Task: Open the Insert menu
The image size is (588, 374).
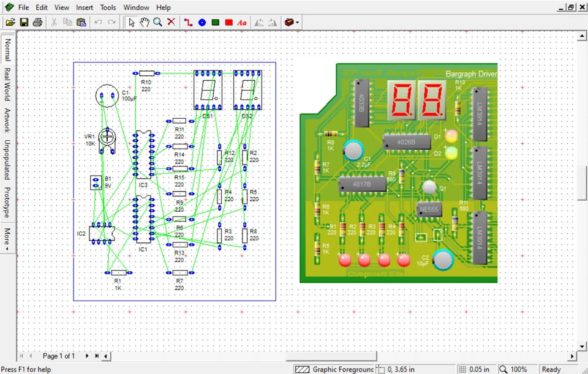Action: tap(84, 7)
